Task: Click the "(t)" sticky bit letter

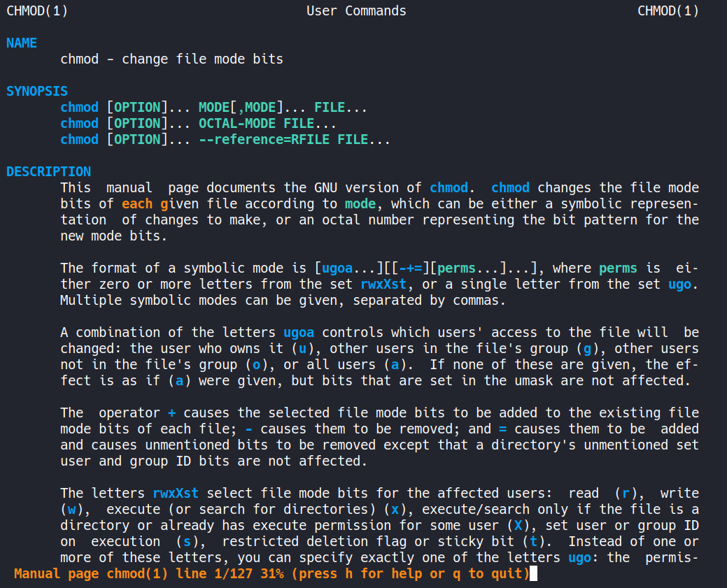Action: (x=534, y=541)
